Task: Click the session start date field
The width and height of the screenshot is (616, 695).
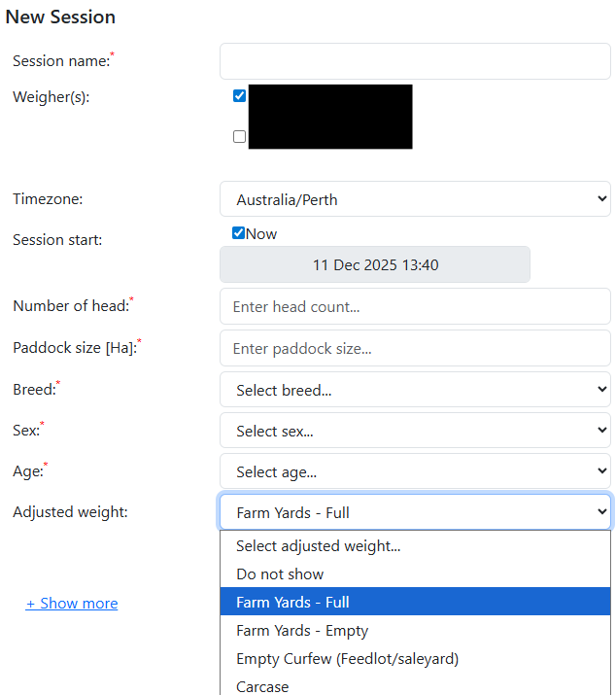Action: pyautogui.click(x=375, y=264)
